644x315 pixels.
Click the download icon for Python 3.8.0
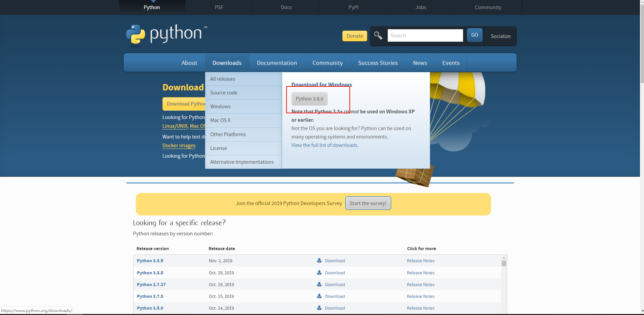pos(318,308)
